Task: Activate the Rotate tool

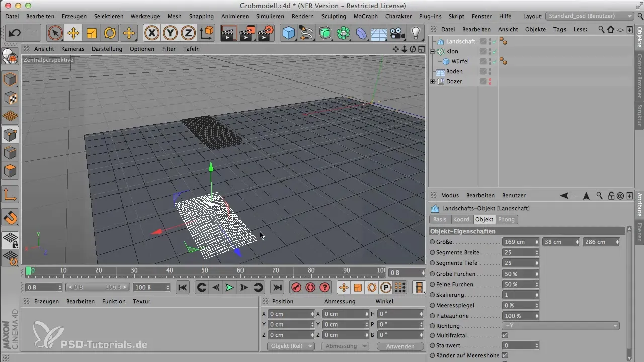Action: click(110, 34)
